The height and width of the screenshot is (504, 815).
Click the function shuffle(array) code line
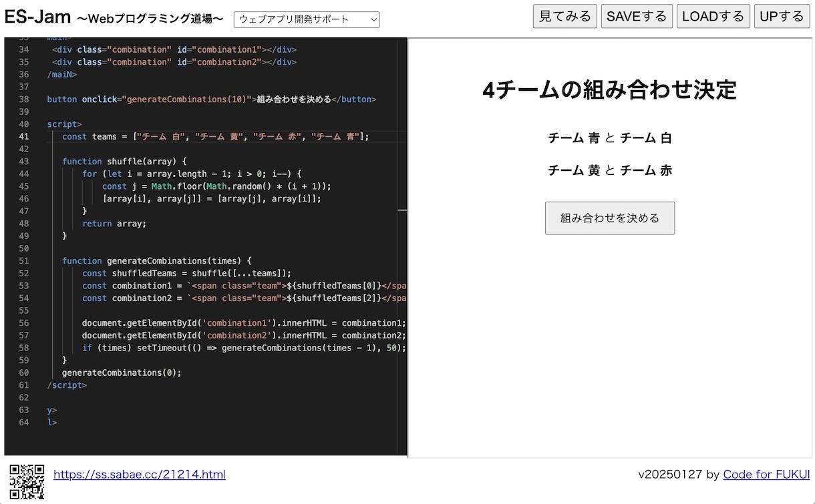coord(125,162)
